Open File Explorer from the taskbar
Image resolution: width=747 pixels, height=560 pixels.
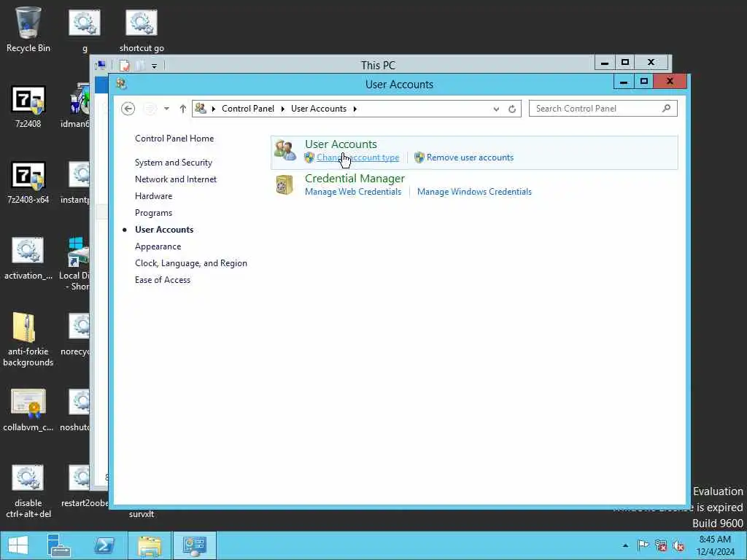pyautogui.click(x=150, y=545)
